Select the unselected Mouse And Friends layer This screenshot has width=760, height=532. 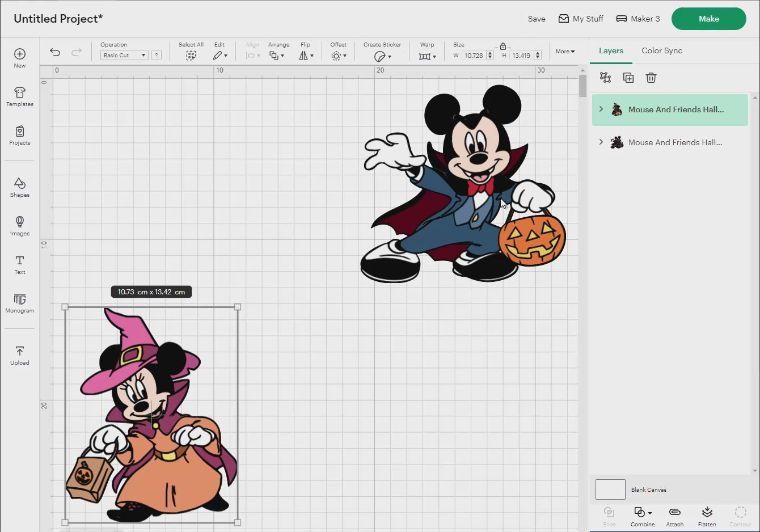coord(670,142)
